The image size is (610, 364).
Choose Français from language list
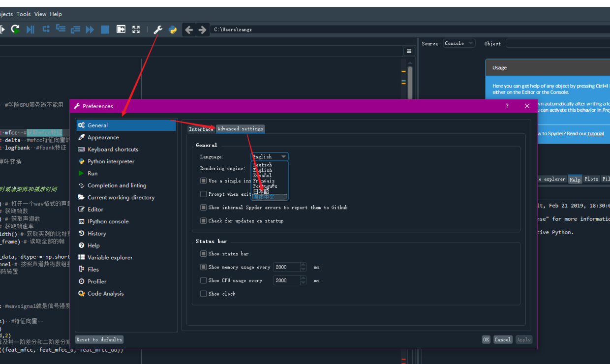[269, 181]
